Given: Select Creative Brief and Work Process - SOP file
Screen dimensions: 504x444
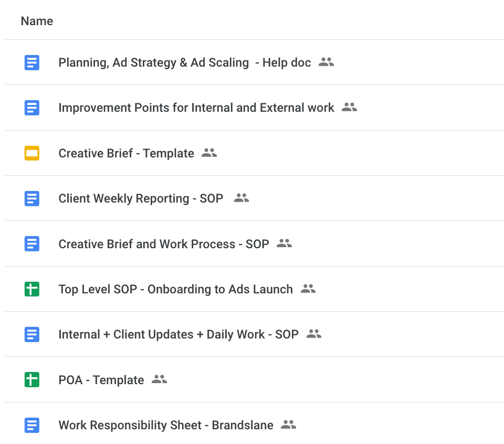Looking at the screenshot, I should click(163, 244).
